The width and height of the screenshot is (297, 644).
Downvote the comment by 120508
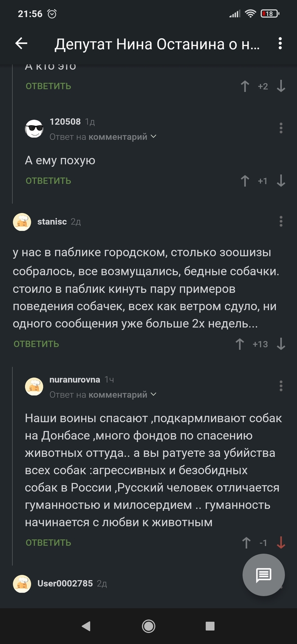coord(281,181)
